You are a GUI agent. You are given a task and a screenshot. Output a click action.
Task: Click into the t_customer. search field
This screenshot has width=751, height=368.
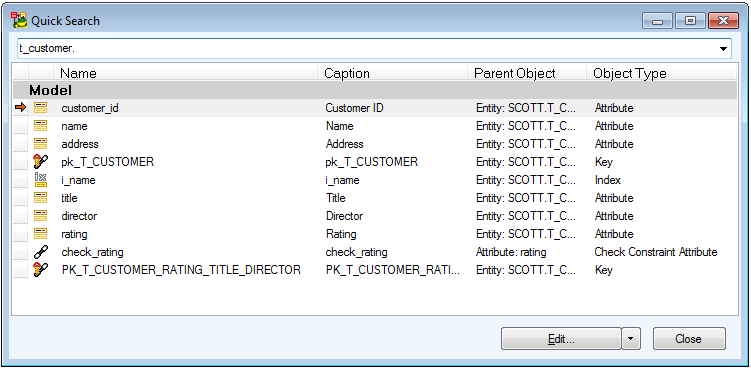tap(366, 49)
